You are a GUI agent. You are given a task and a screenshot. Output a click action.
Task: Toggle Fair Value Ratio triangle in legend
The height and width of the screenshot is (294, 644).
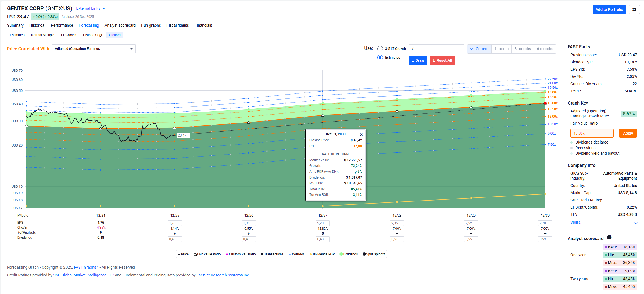[x=195, y=254]
